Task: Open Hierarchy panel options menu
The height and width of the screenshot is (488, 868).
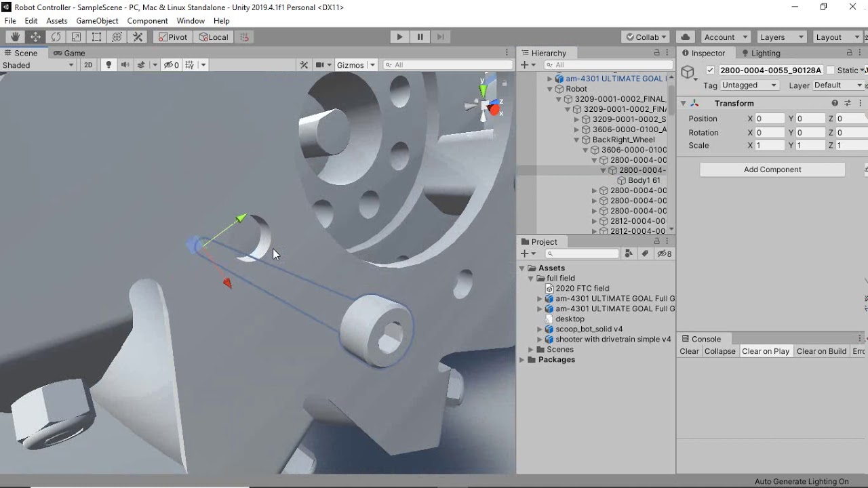Action: (669, 53)
